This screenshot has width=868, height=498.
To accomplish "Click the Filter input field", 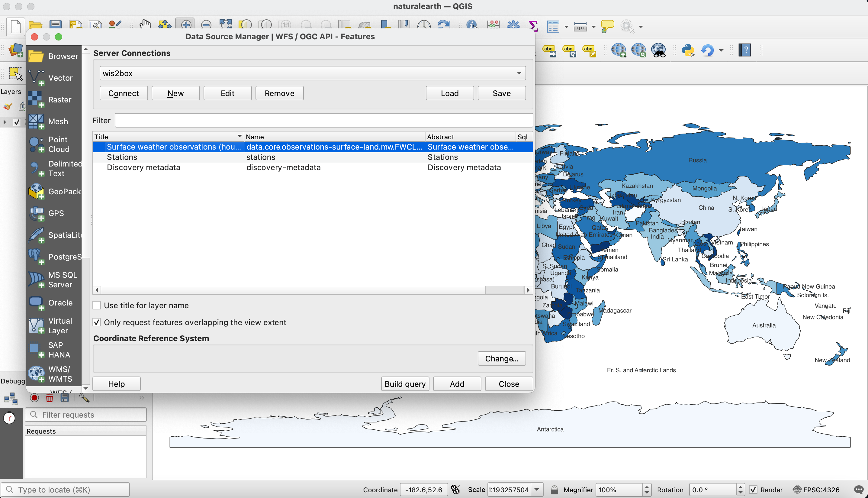I will (324, 120).
